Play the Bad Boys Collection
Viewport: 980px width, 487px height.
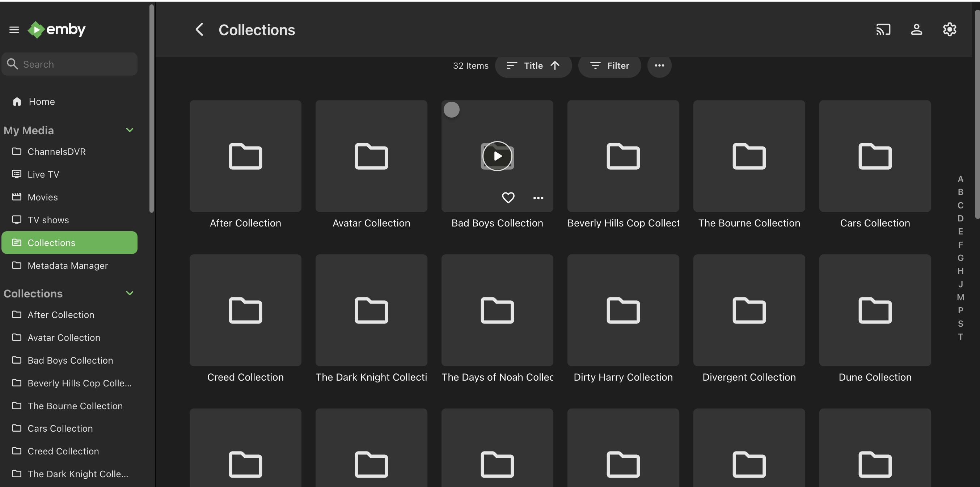tap(497, 156)
